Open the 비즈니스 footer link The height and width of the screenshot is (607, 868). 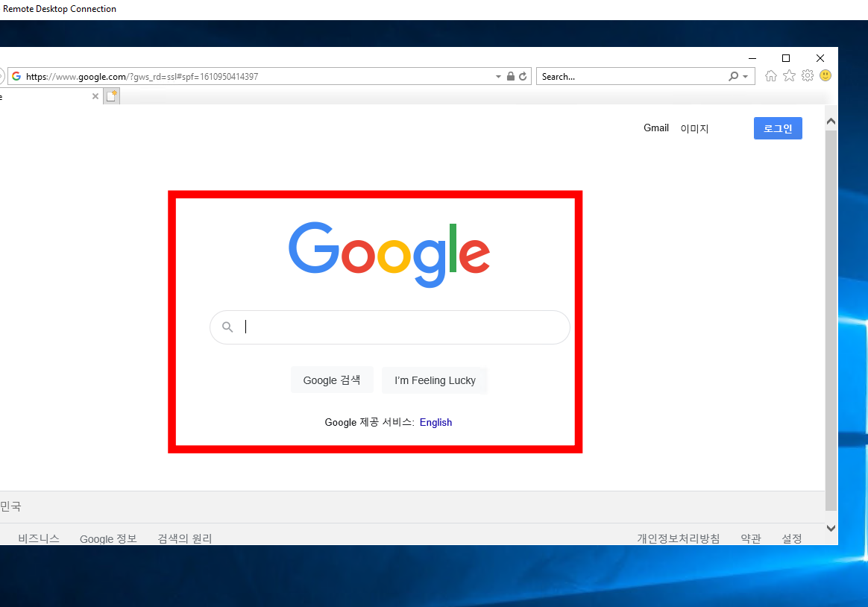pos(39,538)
